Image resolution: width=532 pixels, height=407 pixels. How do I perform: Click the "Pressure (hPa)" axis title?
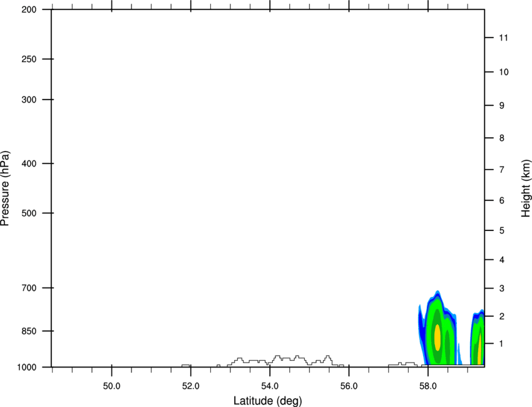click(x=5, y=188)
